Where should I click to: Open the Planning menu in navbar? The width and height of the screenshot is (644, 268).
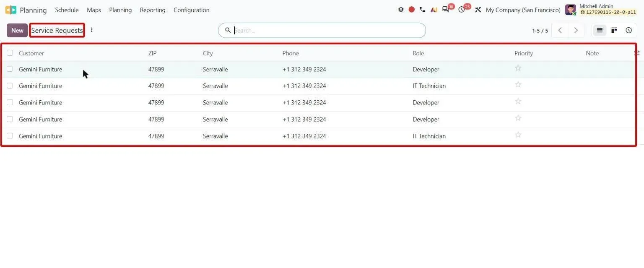(x=120, y=10)
